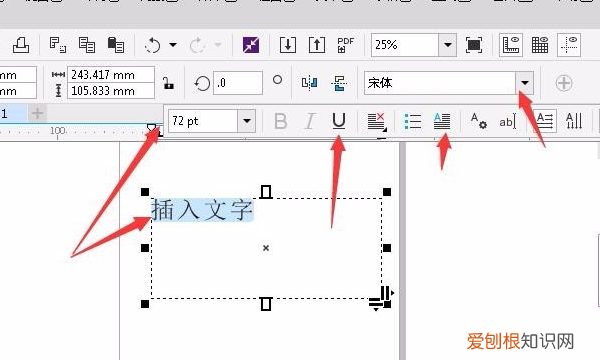This screenshot has width=600, height=360.
Task: Click the Export icon
Action: [317, 45]
